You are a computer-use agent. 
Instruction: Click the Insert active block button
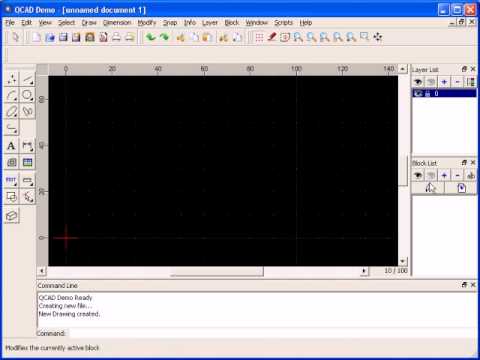click(461, 188)
